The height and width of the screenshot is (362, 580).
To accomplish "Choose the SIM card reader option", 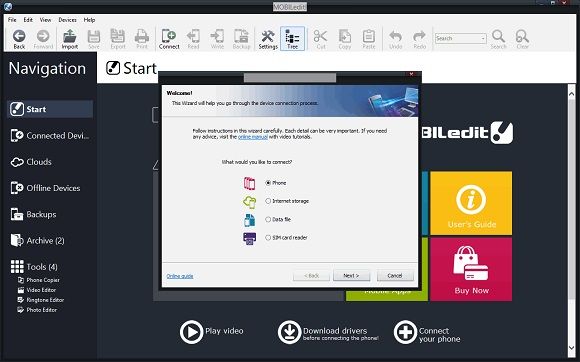I will click(268, 237).
